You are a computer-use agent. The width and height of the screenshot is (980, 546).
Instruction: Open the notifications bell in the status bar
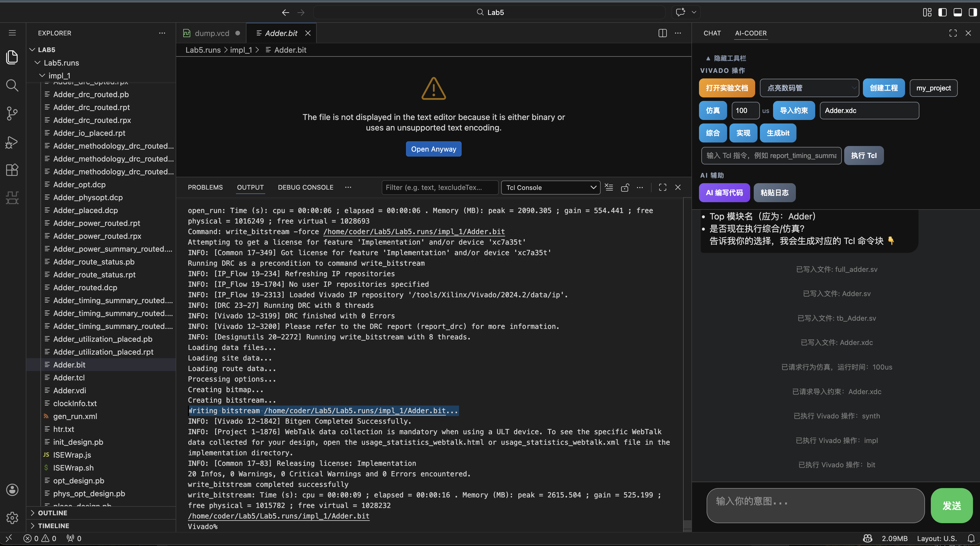(x=971, y=538)
